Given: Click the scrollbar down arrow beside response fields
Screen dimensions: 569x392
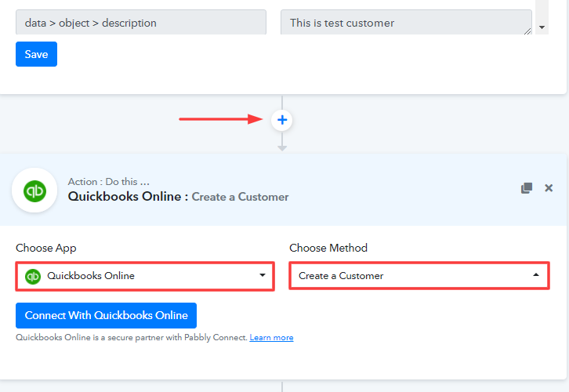Looking at the screenshot, I should pyautogui.click(x=542, y=27).
